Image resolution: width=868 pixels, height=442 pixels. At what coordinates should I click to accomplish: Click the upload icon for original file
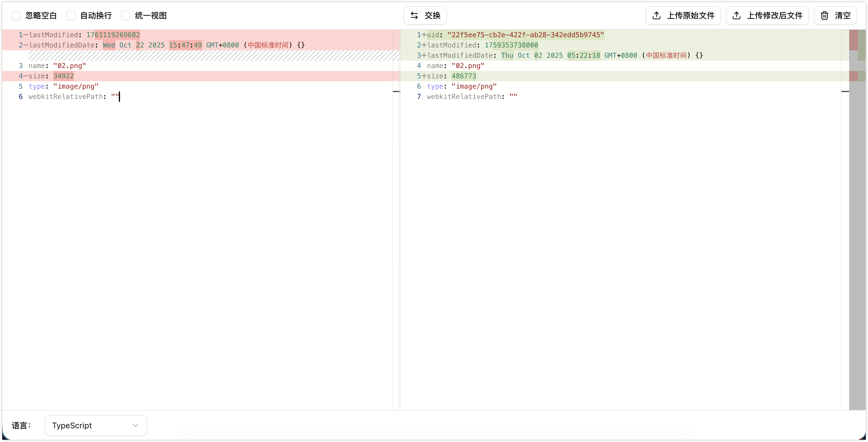(656, 15)
